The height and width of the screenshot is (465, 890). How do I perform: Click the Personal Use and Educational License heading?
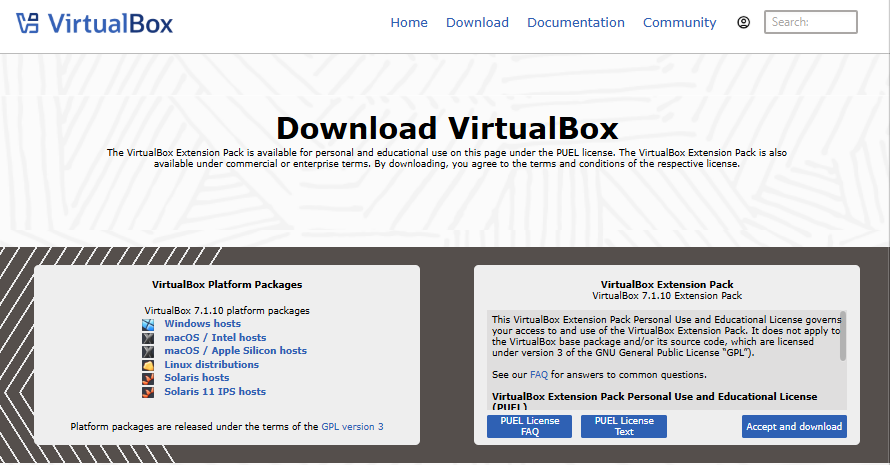[x=654, y=401]
